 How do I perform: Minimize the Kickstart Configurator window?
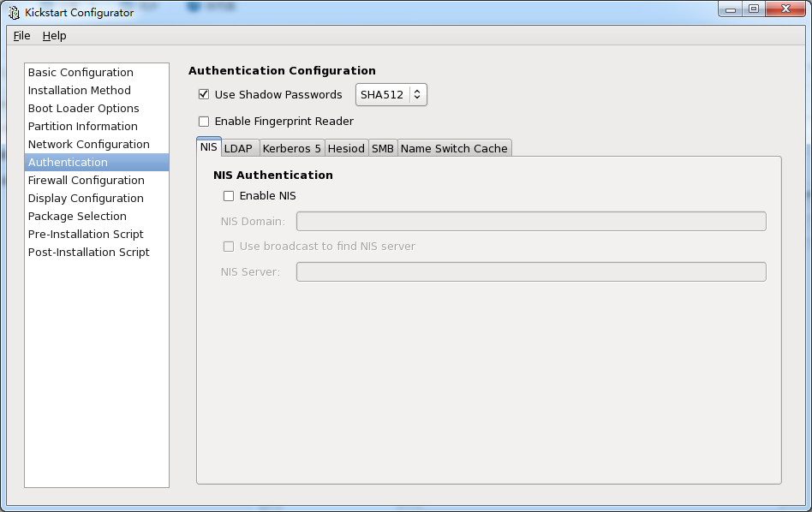(x=731, y=9)
